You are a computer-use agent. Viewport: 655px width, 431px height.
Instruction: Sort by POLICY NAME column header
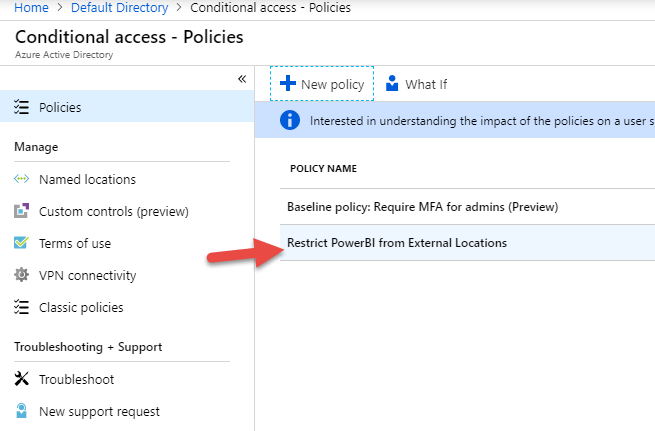tap(323, 168)
